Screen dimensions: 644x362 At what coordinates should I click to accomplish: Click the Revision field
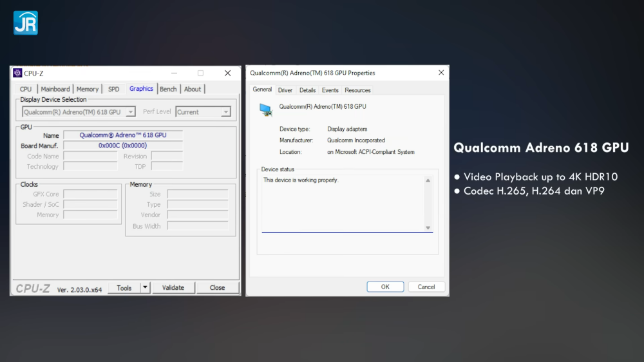[167, 156]
